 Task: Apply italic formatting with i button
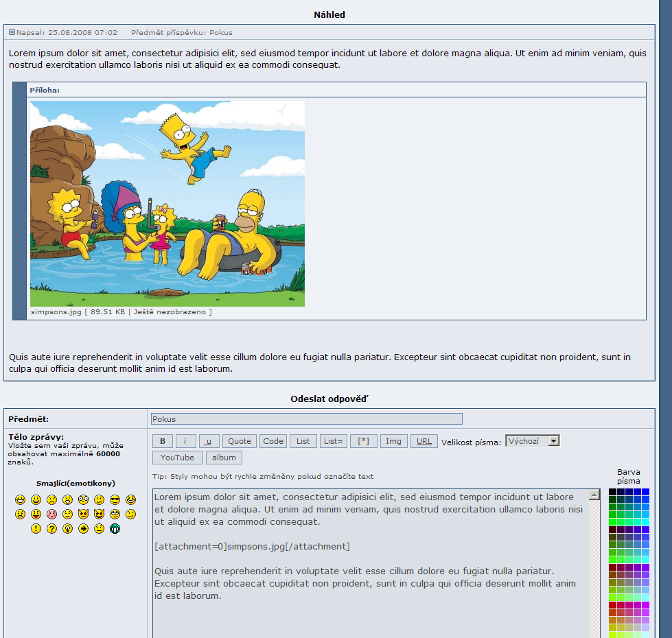coord(185,441)
